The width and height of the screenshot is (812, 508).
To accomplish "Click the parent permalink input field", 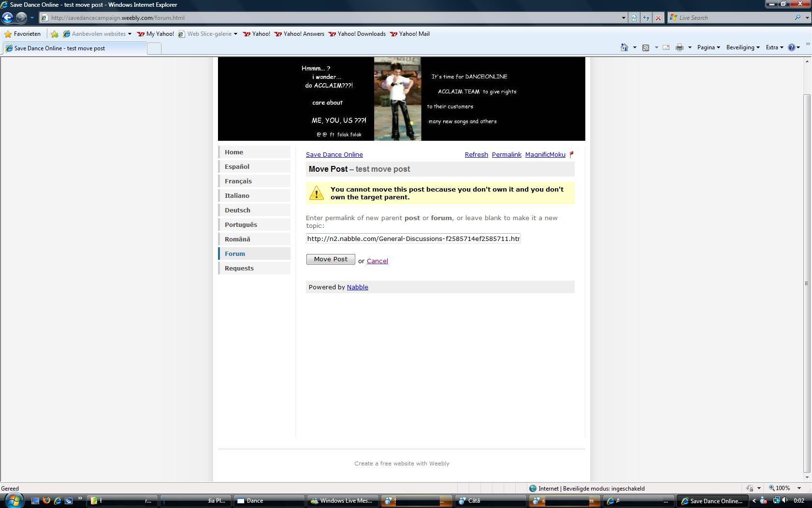I will [x=413, y=239].
